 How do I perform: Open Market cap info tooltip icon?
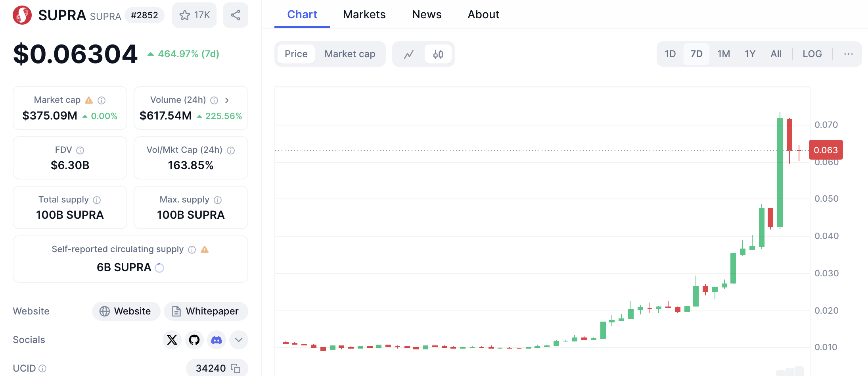102,100
